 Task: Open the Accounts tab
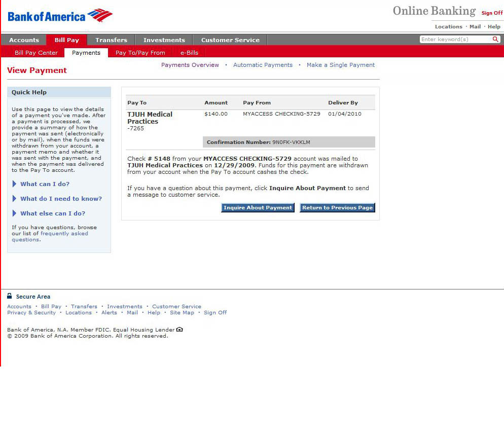click(24, 40)
